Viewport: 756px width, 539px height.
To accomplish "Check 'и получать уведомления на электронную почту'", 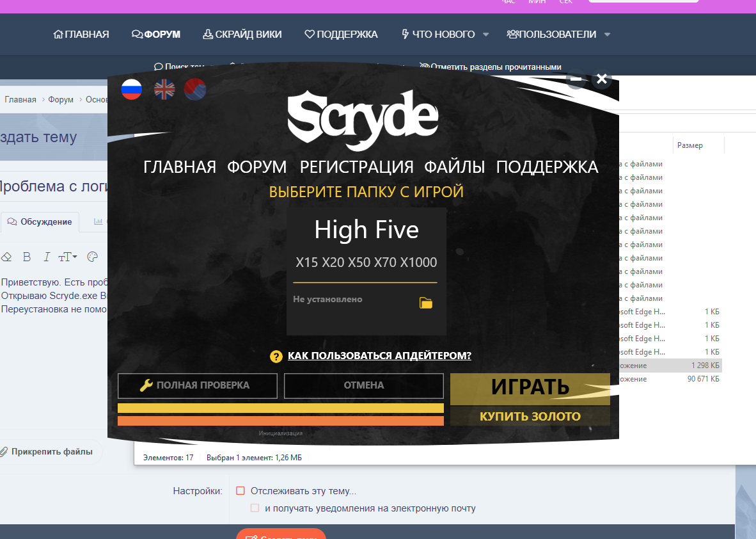I will coord(253,507).
